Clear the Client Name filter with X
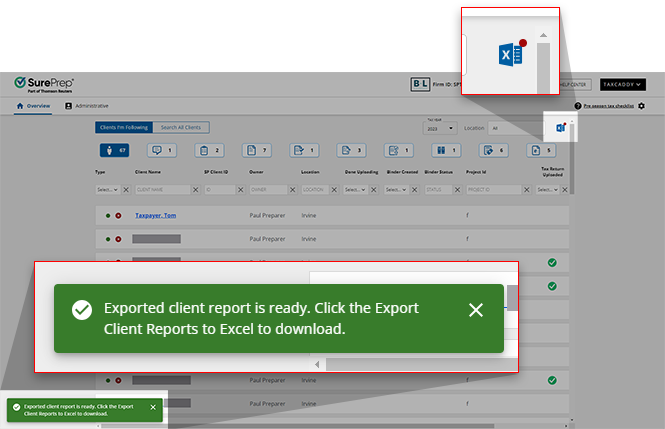Viewport: 665px width, 429px height. tap(196, 189)
